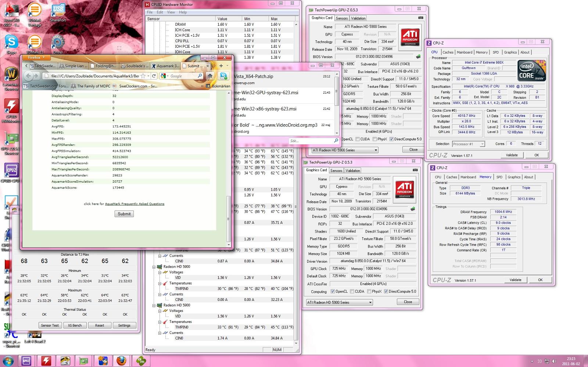This screenshot has height=367, width=588.
Task: Click the Firefox back arrow button
Action: [28, 76]
